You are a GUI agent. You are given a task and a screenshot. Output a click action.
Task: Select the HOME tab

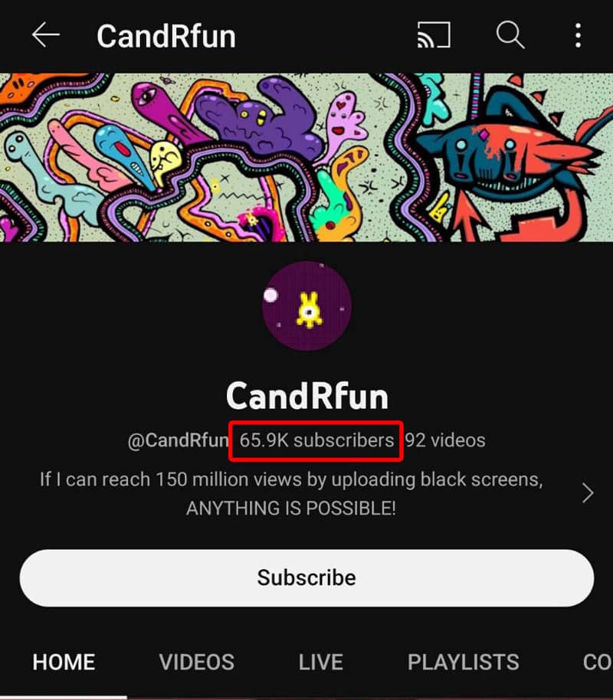click(64, 662)
